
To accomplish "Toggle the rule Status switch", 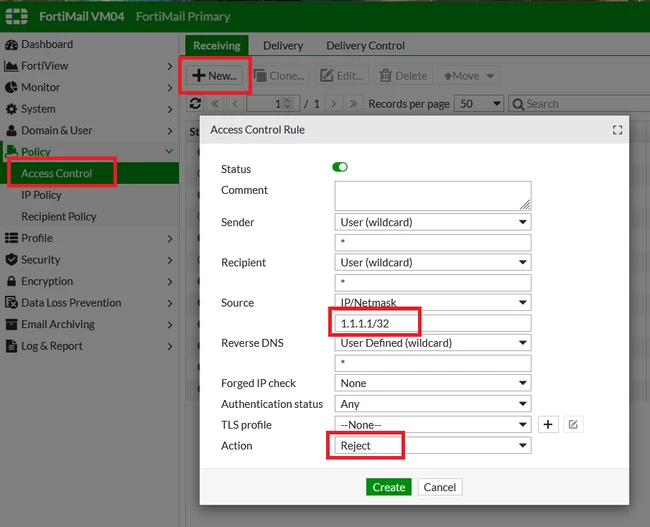I will [340, 167].
